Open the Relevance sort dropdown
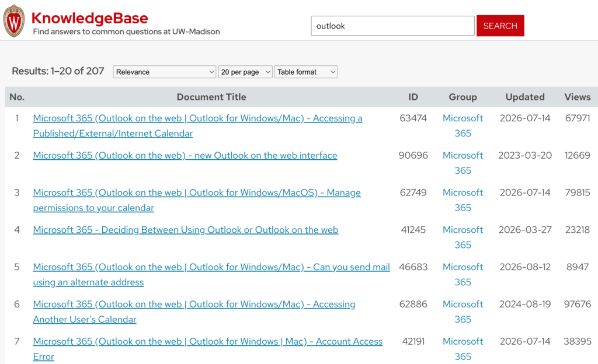 click(164, 72)
